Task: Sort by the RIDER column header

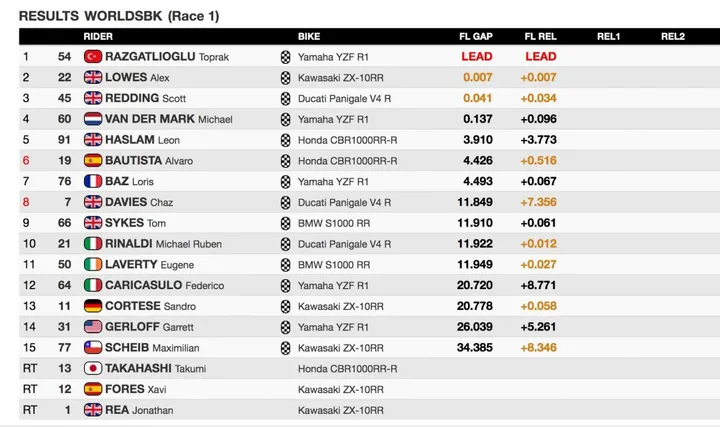Action: click(x=98, y=36)
